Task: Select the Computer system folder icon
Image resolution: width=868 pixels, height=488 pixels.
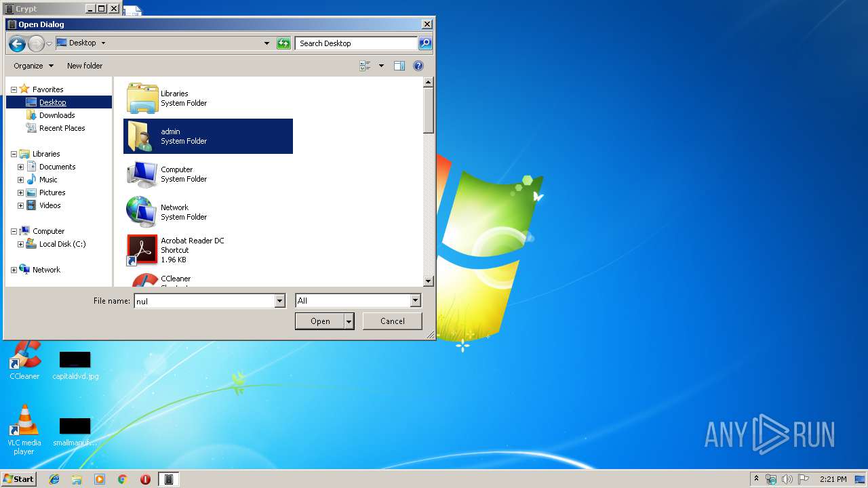Action: pyautogui.click(x=142, y=174)
